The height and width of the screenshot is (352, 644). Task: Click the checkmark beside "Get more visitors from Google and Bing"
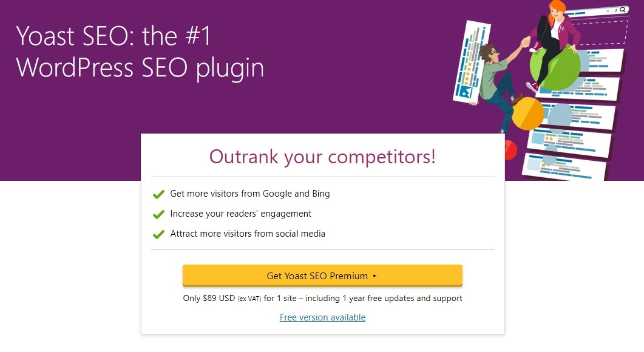click(x=158, y=194)
